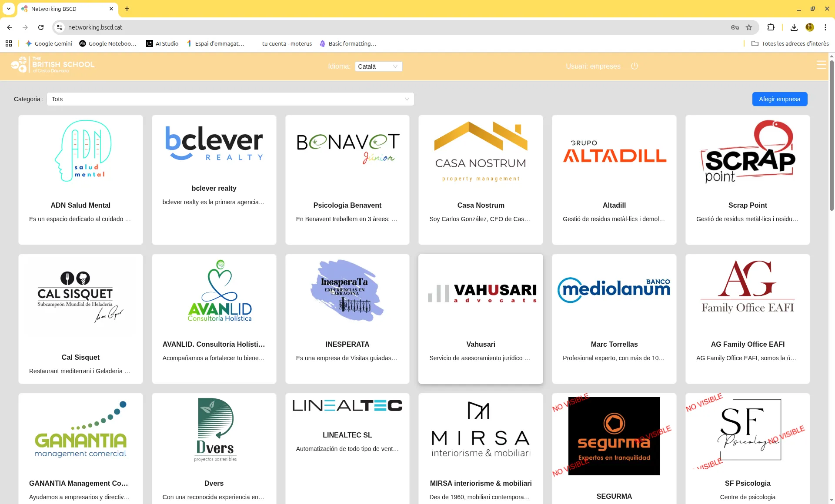
Task: Open the Chrome apps grid icon
Action: point(9,43)
